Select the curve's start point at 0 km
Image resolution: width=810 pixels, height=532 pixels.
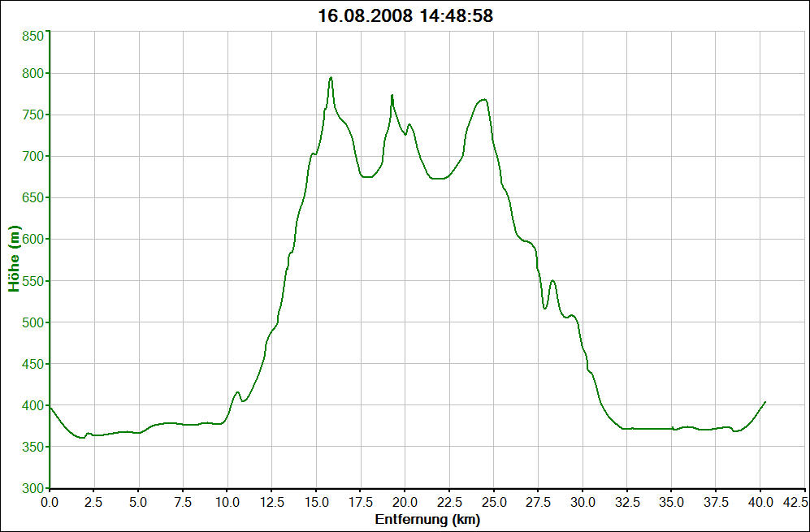click(x=50, y=407)
